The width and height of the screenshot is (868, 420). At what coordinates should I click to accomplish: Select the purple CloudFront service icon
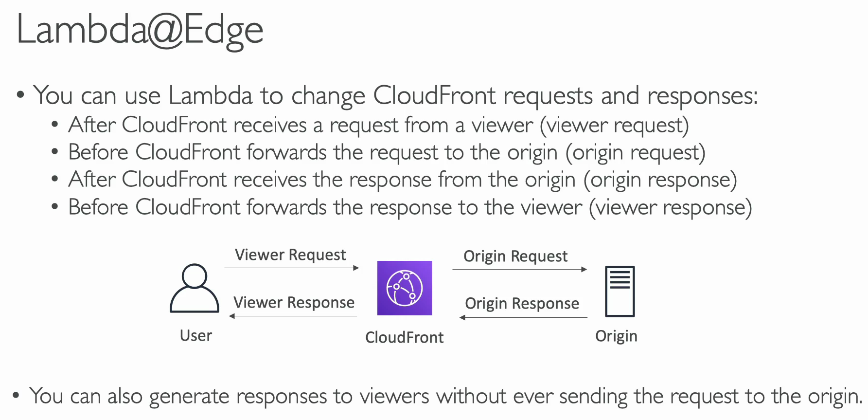tap(405, 288)
